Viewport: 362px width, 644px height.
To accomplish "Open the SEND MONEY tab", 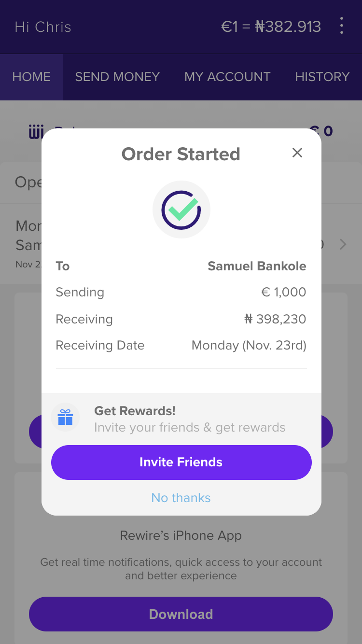I will click(x=117, y=77).
